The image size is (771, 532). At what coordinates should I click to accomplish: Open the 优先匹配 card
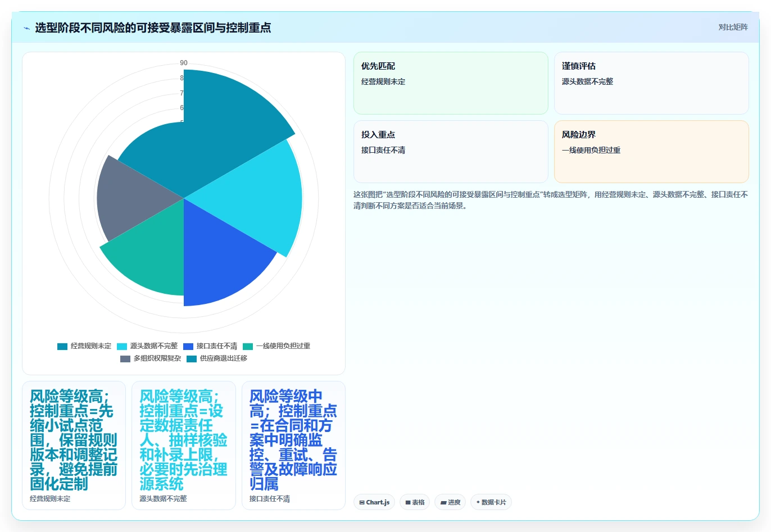coord(451,83)
